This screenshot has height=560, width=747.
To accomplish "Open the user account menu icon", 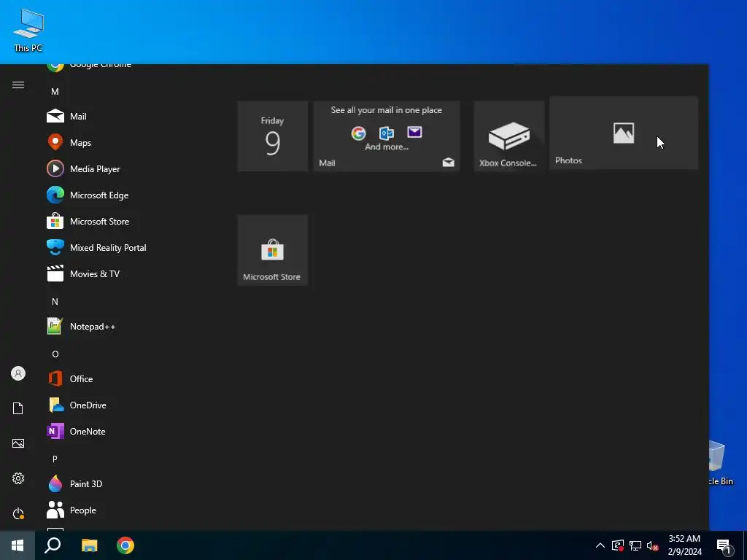I will [18, 373].
